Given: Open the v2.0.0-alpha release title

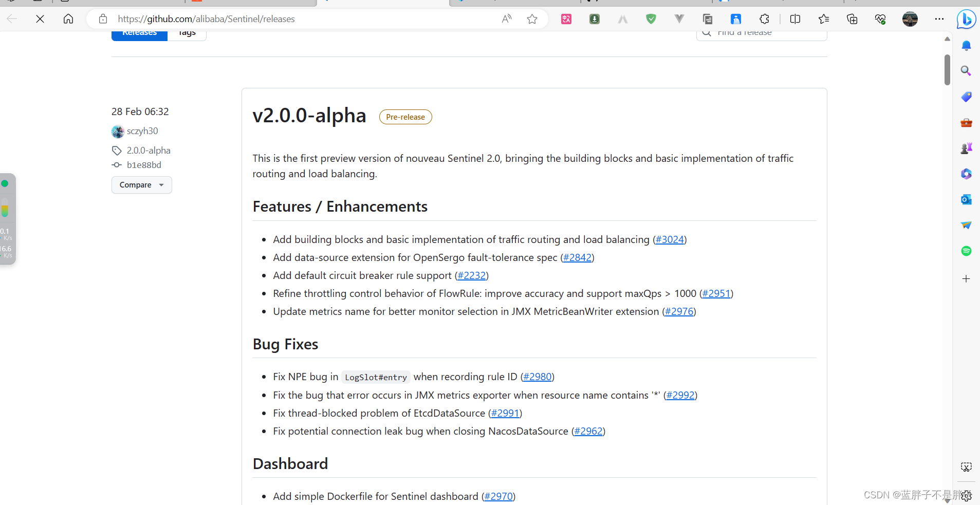Looking at the screenshot, I should (x=309, y=116).
